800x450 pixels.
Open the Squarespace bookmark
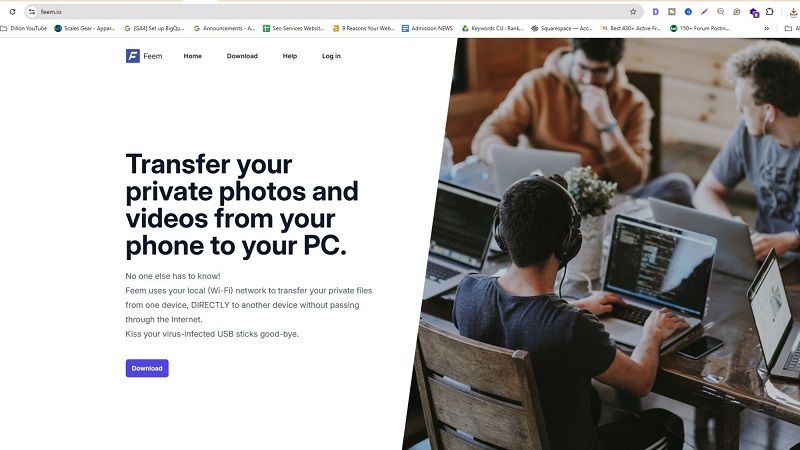(x=561, y=29)
